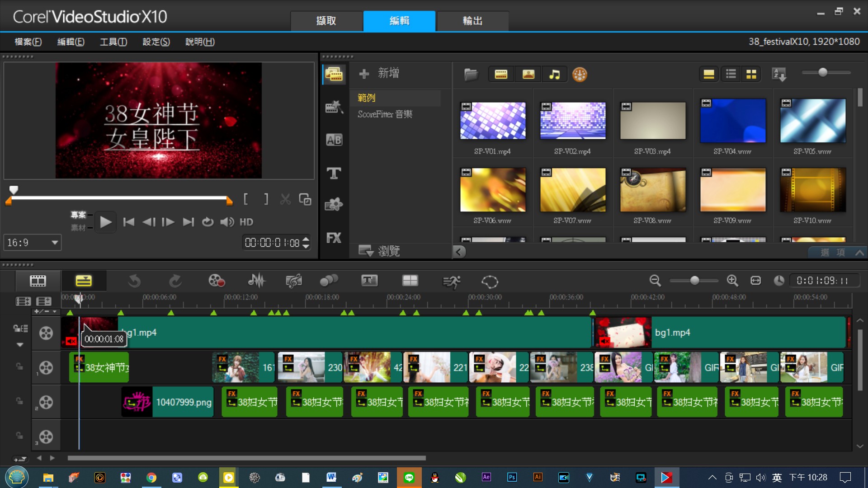Open the Title (T) panel
Image resolution: width=868 pixels, height=488 pixels.
coord(334,173)
